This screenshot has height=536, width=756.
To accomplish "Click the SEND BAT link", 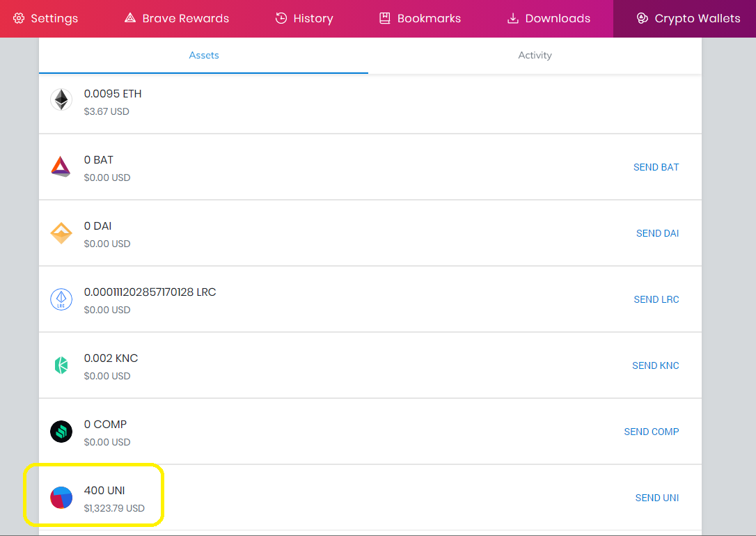I will [656, 167].
